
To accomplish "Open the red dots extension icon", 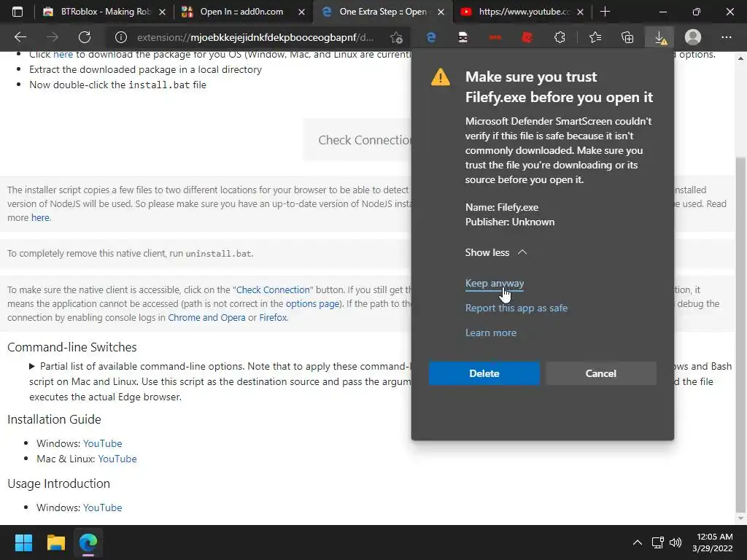I will [x=495, y=37].
